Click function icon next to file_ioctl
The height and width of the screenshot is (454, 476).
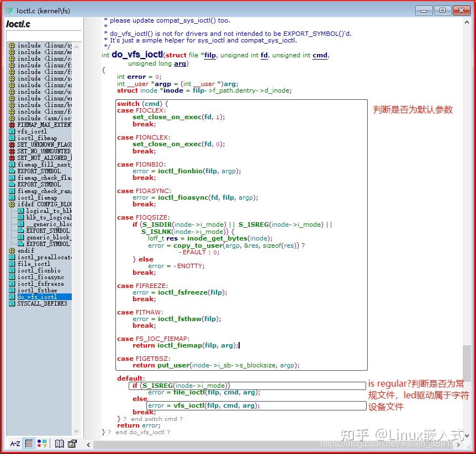(x=12, y=264)
